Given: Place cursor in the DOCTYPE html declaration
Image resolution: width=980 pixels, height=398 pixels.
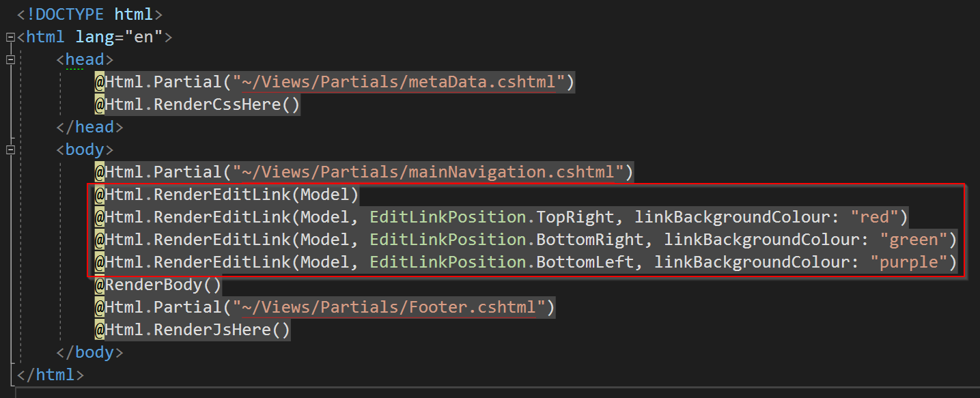Looking at the screenshot, I should pos(90,14).
